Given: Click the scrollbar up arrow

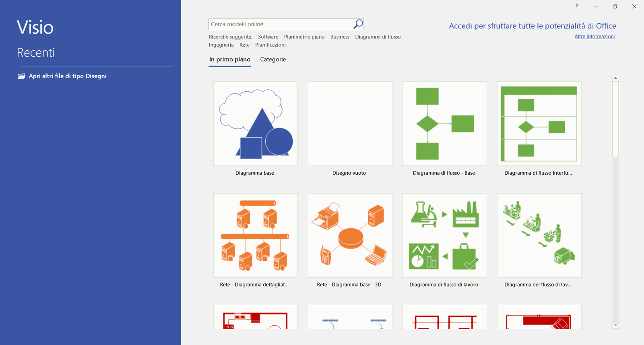Looking at the screenshot, I should click(615, 78).
